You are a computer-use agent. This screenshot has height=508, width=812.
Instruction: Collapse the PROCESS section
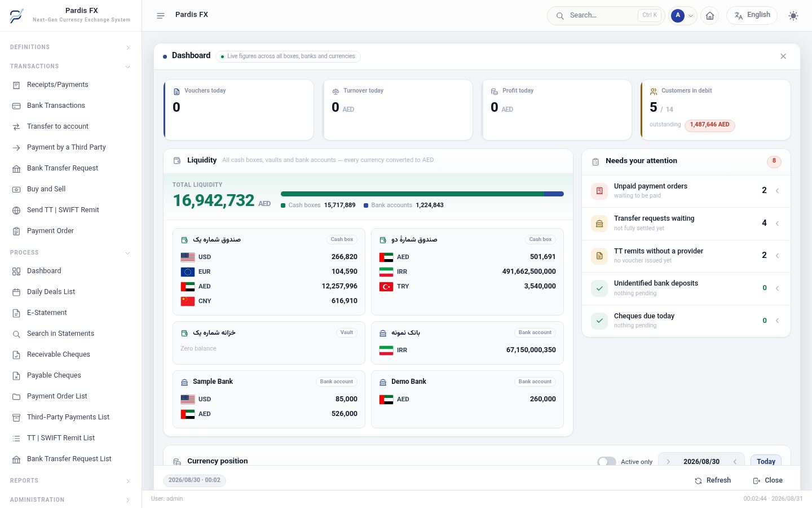70,253
